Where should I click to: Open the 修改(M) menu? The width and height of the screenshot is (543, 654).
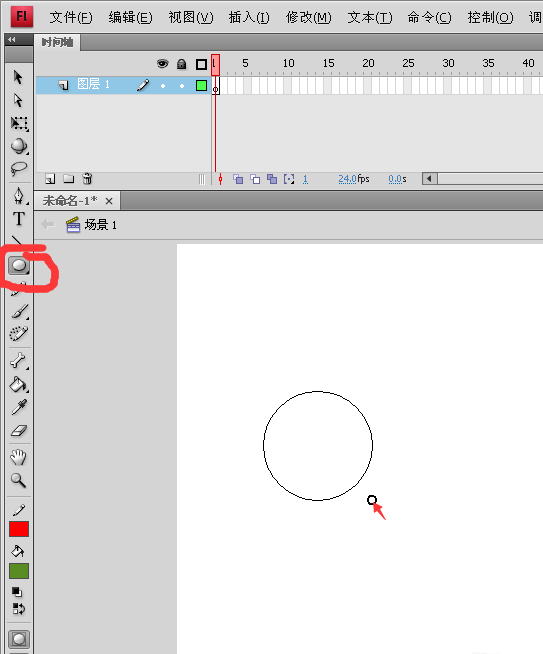309,18
